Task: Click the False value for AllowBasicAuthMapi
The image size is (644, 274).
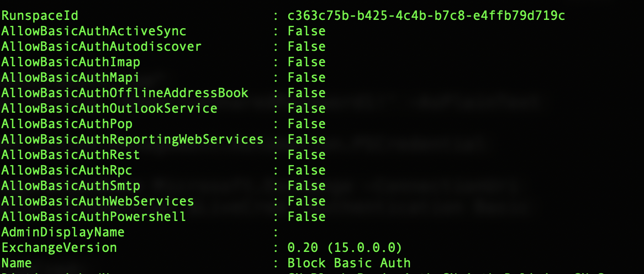Action: click(x=307, y=78)
